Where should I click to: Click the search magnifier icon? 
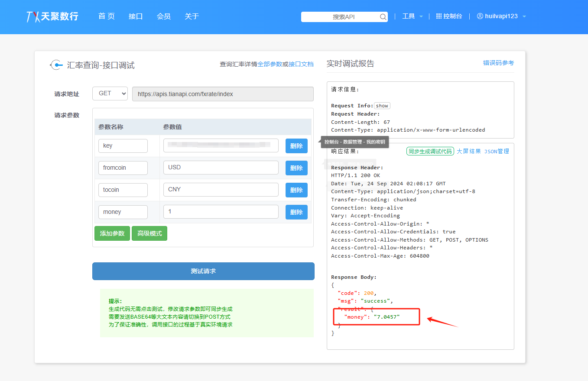point(383,17)
